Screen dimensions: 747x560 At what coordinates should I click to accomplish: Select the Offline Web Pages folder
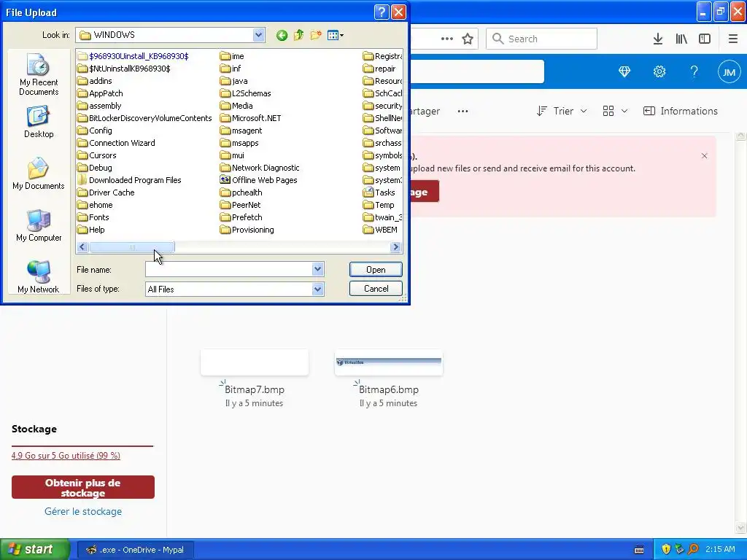click(258, 180)
